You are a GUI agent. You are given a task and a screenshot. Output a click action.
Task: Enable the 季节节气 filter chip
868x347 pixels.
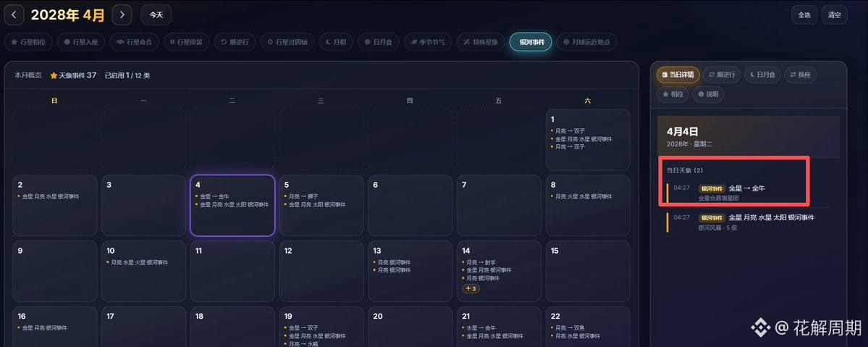coord(428,42)
